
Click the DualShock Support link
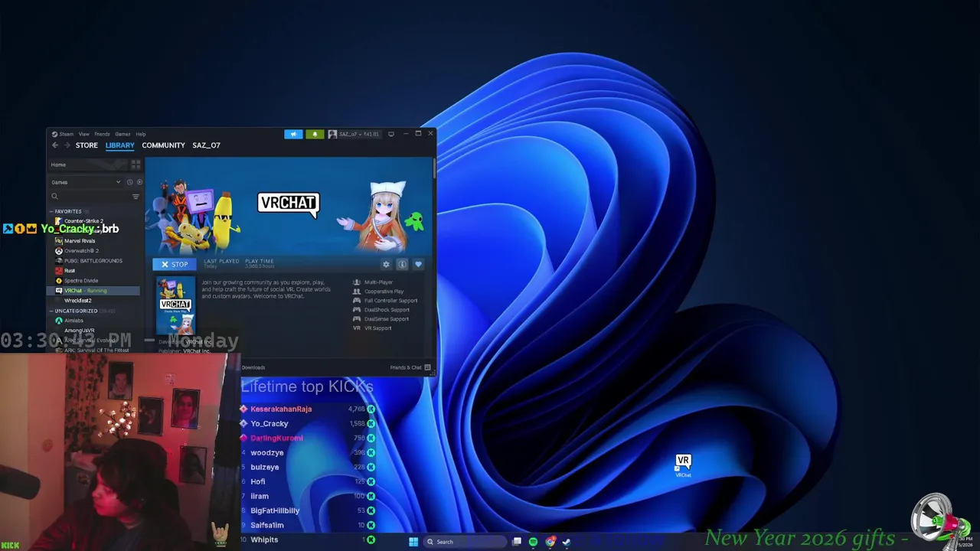[x=387, y=310]
